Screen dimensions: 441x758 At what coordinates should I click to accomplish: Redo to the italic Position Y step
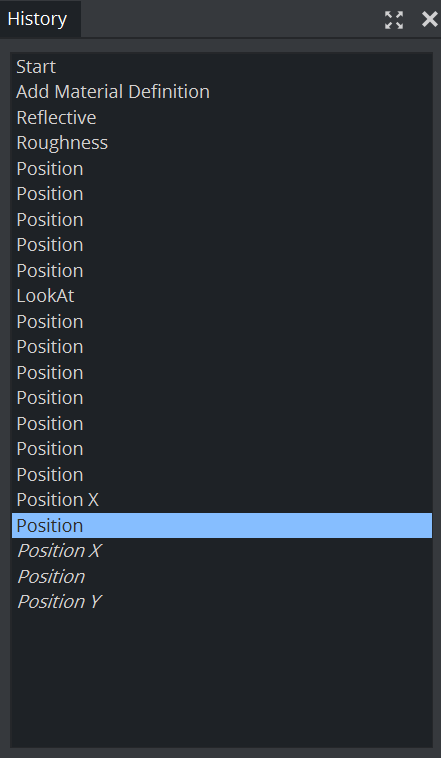tap(221, 602)
